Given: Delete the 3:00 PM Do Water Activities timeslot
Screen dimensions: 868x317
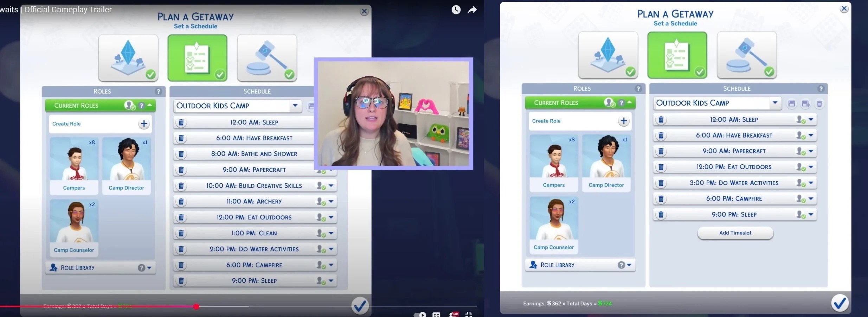Looking at the screenshot, I should [661, 183].
